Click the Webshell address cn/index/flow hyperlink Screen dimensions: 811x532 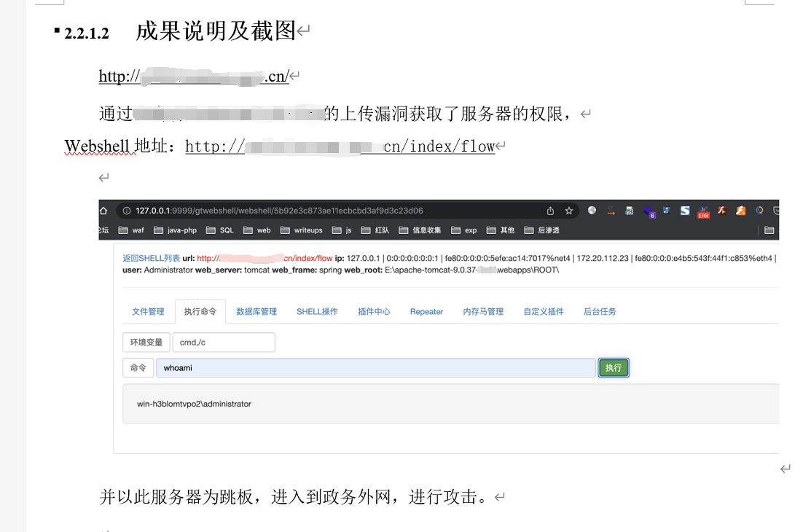(340, 146)
